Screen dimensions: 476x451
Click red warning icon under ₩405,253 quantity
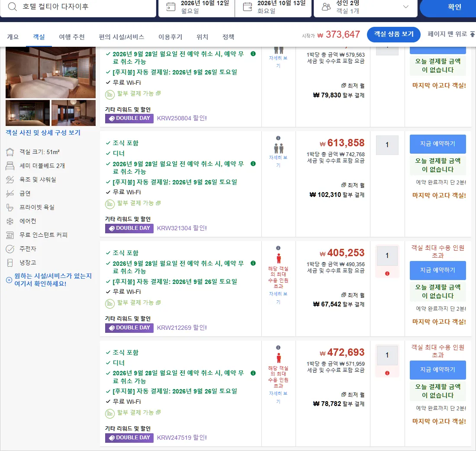(387, 274)
